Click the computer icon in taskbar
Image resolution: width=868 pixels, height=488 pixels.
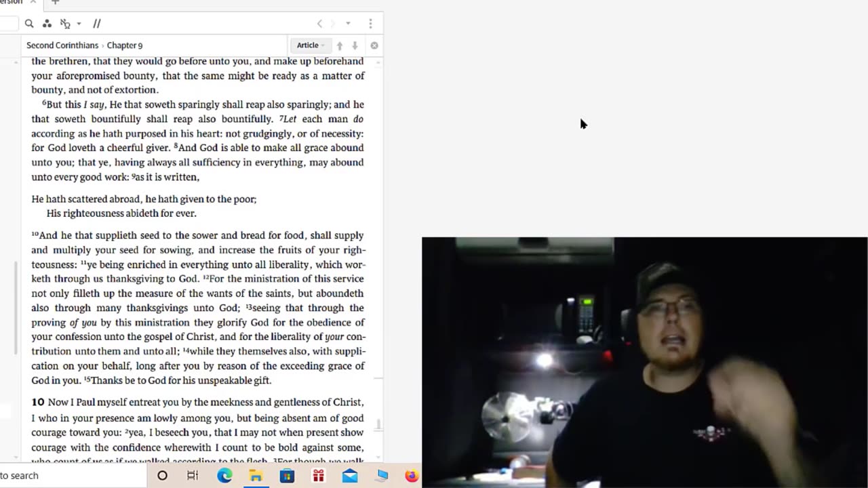[382, 476]
